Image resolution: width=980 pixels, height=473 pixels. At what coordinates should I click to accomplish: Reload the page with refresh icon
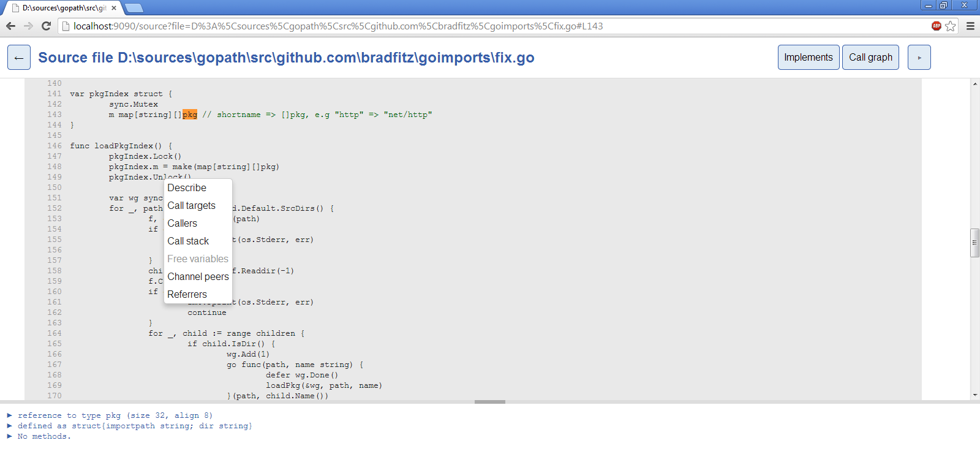pos(46,26)
